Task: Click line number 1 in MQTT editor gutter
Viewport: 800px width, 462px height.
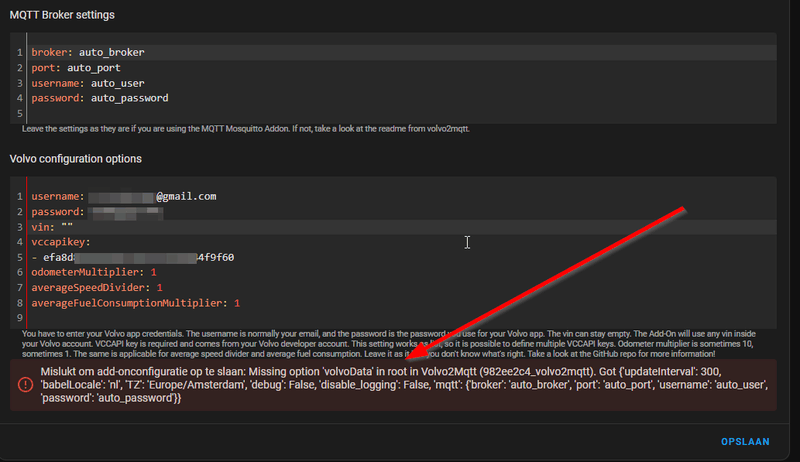Action: [19, 52]
